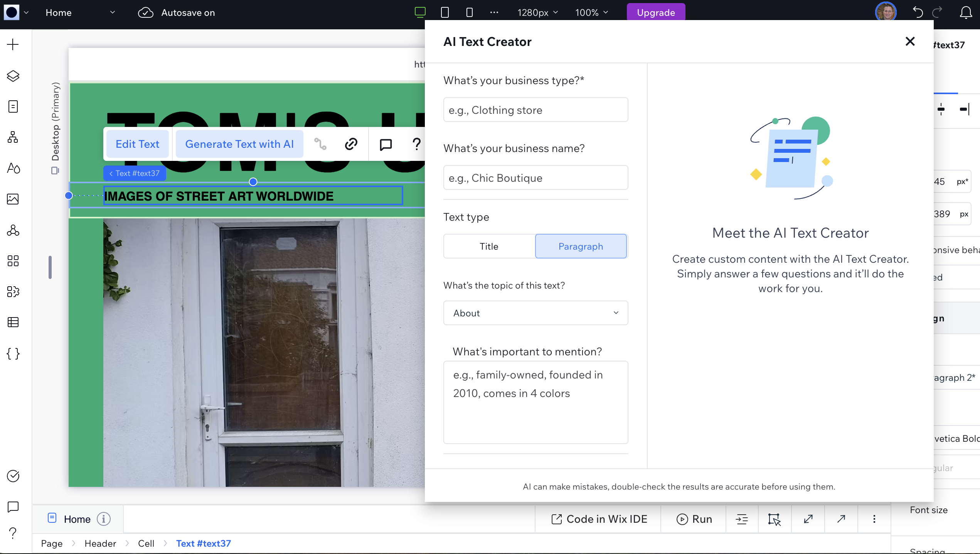Open the comments icon in left sidebar

click(13, 507)
